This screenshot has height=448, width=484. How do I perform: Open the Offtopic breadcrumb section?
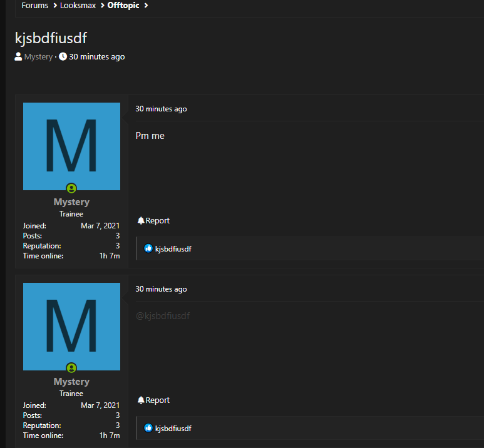[123, 6]
